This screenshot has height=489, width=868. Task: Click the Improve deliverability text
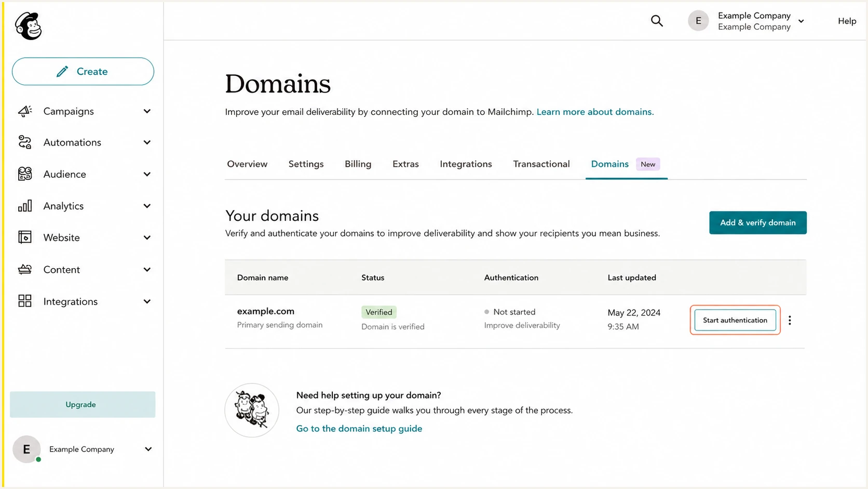[522, 325]
